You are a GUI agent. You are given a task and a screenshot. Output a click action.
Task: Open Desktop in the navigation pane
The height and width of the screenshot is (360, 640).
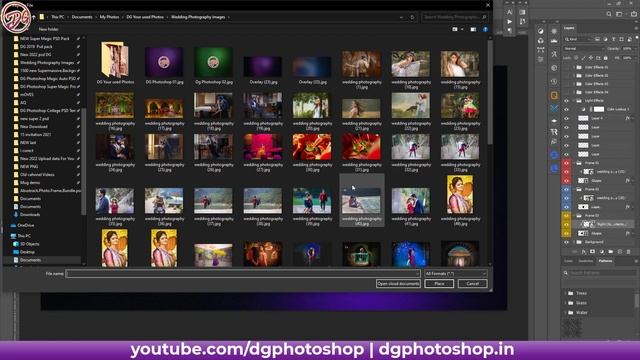click(x=27, y=252)
